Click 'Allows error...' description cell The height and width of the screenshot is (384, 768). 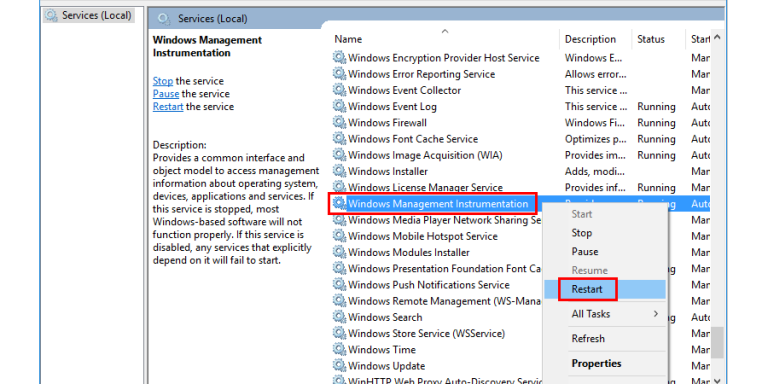pos(595,74)
